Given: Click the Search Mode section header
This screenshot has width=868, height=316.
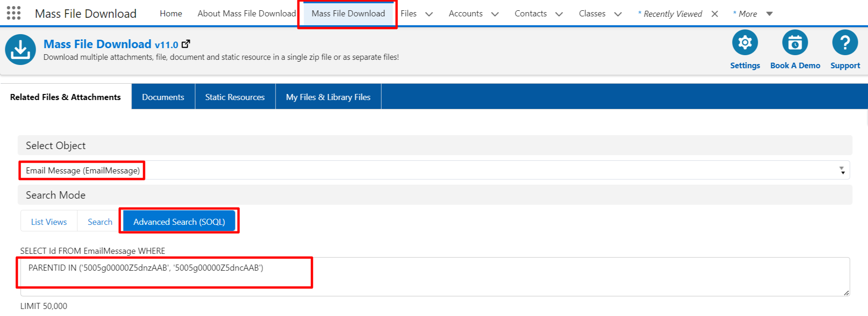Looking at the screenshot, I should [435, 195].
